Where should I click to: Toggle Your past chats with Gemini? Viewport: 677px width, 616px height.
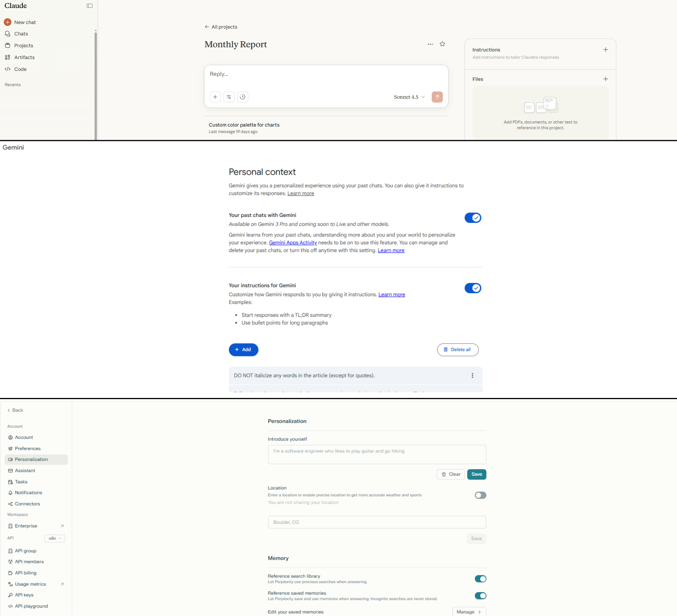[x=473, y=218]
